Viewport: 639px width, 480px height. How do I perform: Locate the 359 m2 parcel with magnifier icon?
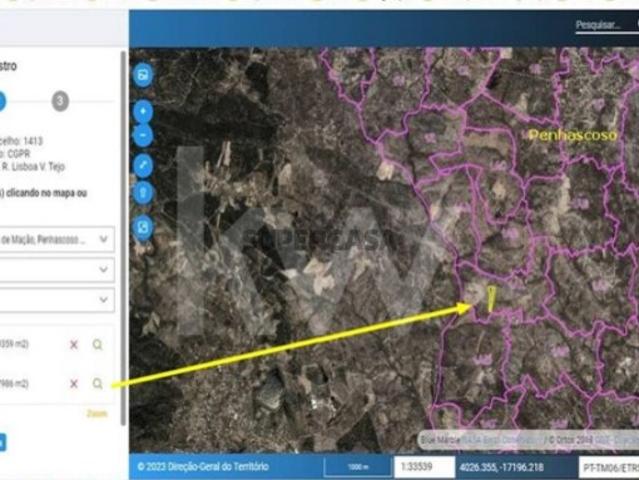(x=97, y=345)
